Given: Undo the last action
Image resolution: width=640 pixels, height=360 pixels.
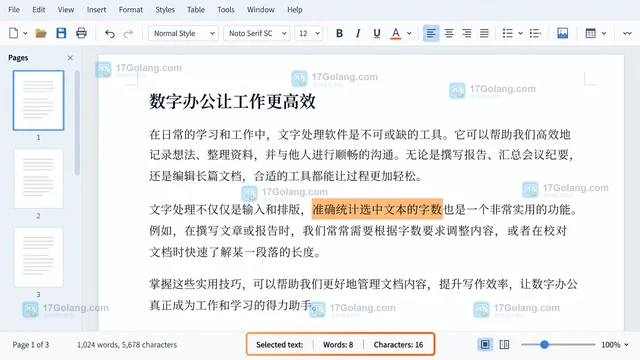Looking at the screenshot, I should pos(109,33).
